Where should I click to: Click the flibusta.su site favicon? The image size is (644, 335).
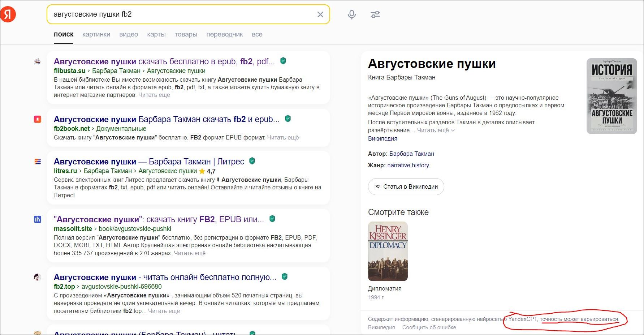click(38, 61)
